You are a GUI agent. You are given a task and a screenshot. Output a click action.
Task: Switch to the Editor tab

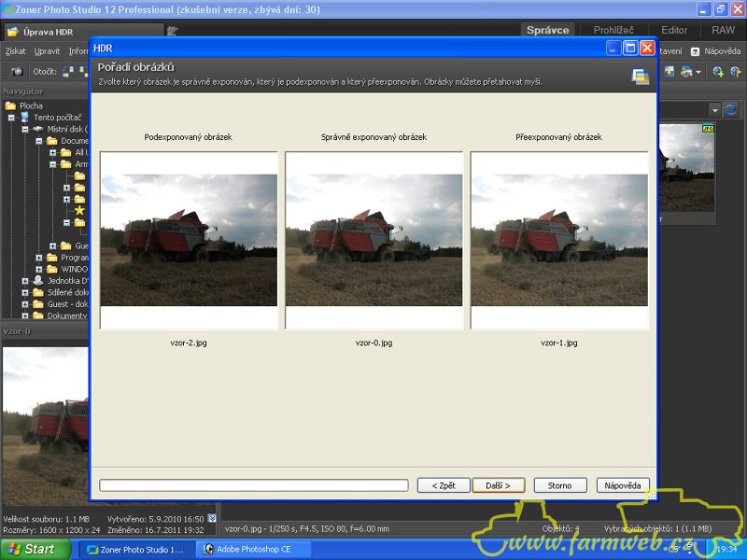[673, 30]
